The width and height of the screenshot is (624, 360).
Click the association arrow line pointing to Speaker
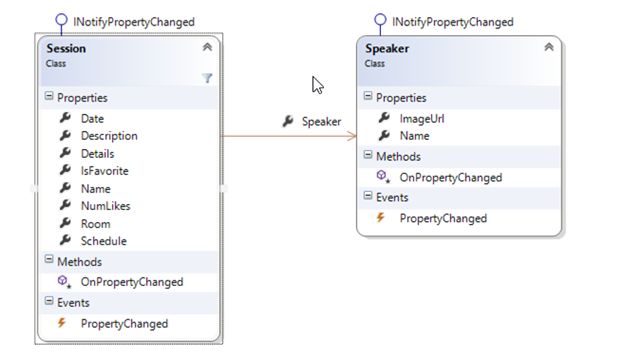[289, 136]
